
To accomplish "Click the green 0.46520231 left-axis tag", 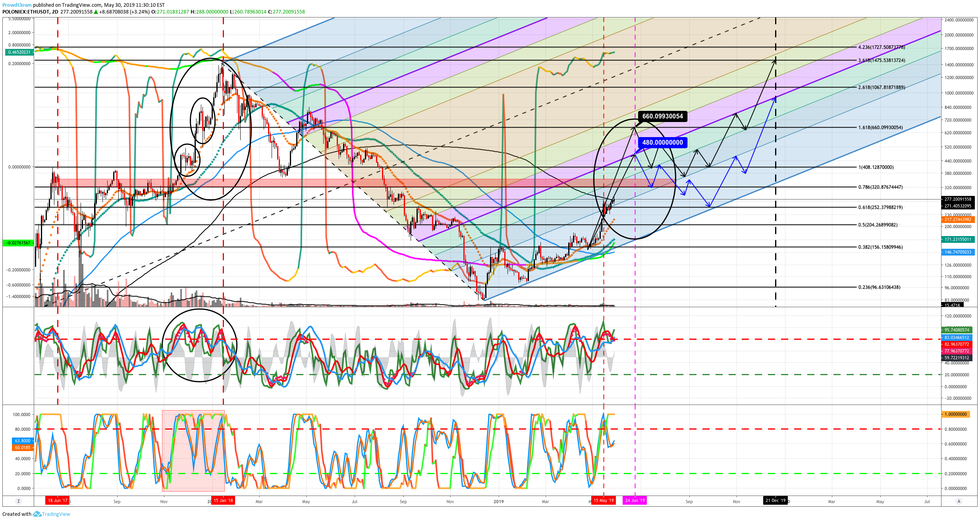I will point(19,52).
